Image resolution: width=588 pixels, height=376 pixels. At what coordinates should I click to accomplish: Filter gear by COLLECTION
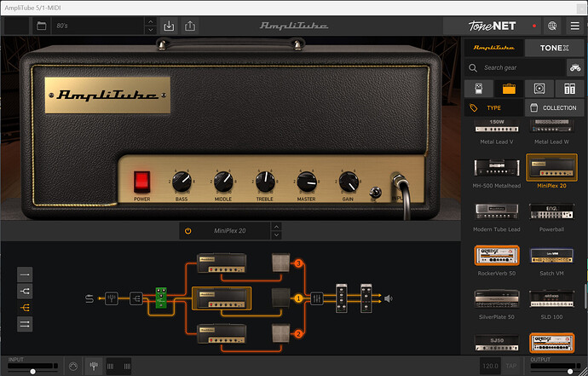554,108
